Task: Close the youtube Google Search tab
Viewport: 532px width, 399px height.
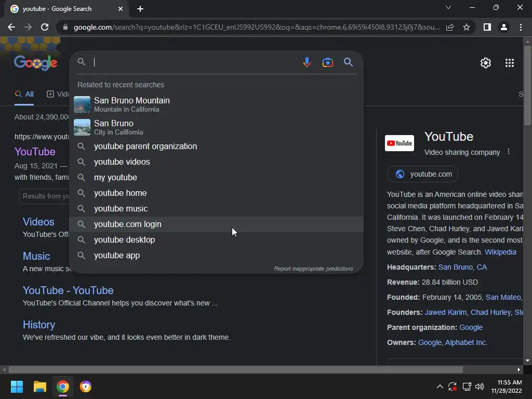Action: (121, 9)
